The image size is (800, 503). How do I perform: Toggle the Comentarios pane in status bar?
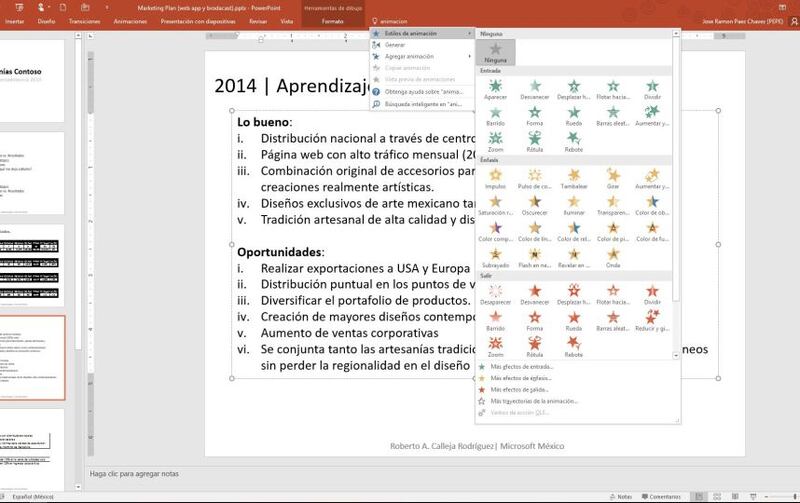(x=661, y=496)
